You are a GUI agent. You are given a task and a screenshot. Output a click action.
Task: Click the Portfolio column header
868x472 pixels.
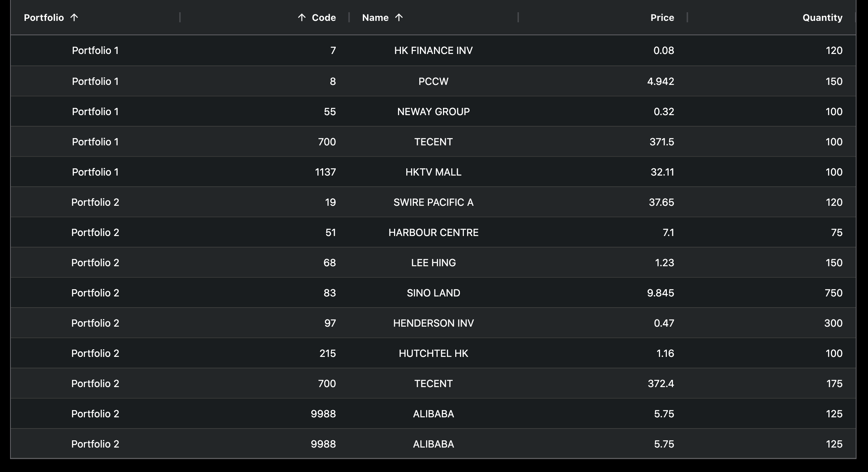(44, 17)
